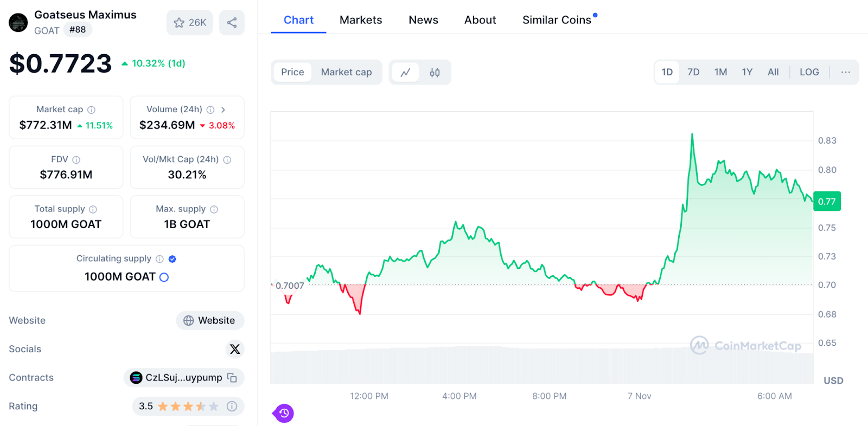The image size is (868, 426).
Task: Click the circulating supply progress circle
Action: 164,277
